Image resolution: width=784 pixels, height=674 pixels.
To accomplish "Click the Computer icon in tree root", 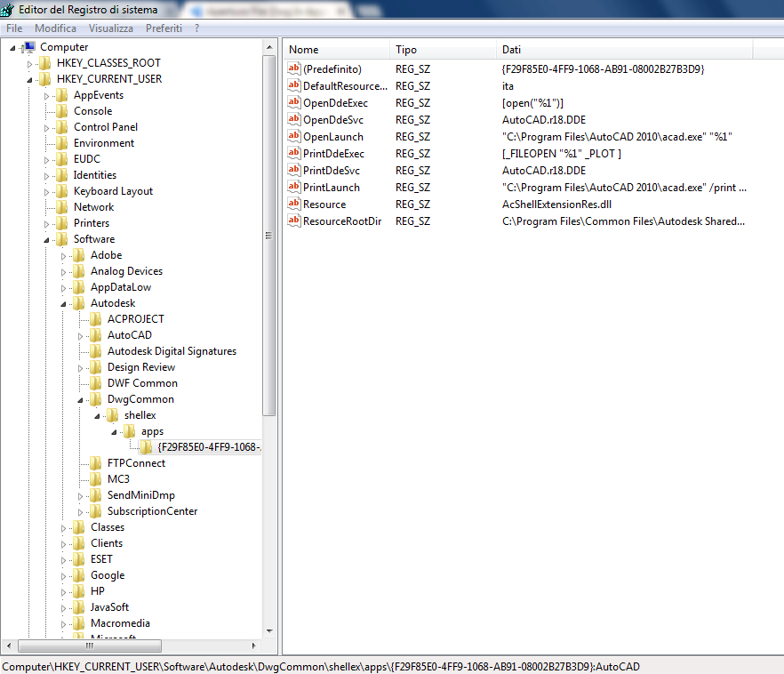I will coord(29,47).
